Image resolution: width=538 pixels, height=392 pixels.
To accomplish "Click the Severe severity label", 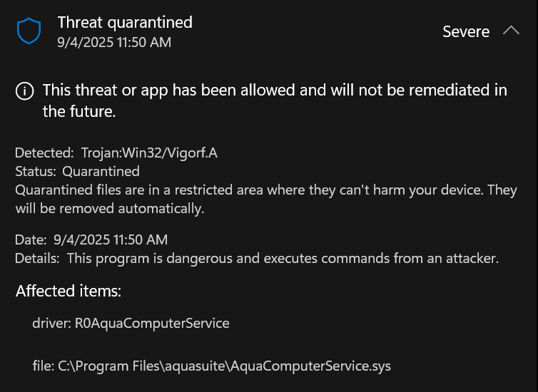I will tap(466, 31).
